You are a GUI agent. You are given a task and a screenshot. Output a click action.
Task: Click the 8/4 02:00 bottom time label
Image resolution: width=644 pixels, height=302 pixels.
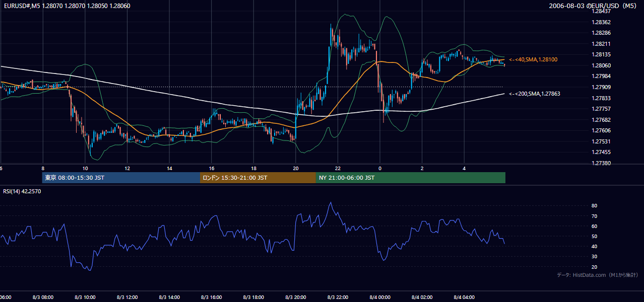pos(422,297)
